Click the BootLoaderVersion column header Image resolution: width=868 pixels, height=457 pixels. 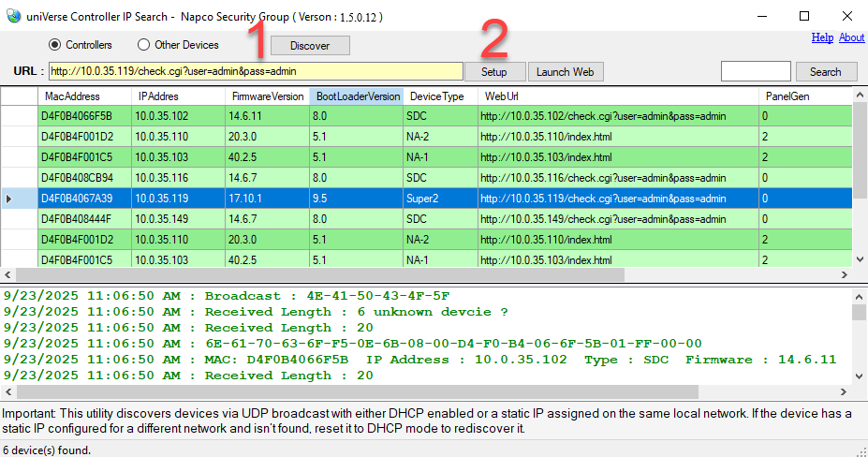coord(357,96)
